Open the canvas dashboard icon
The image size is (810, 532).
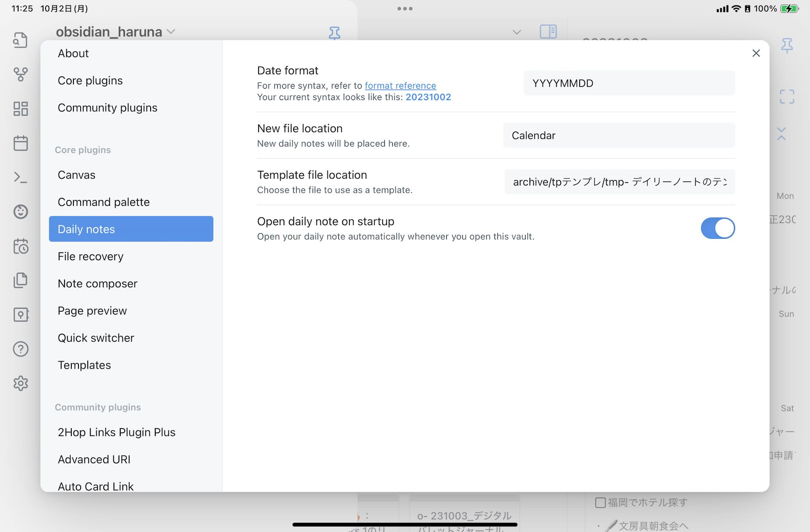[20, 109]
